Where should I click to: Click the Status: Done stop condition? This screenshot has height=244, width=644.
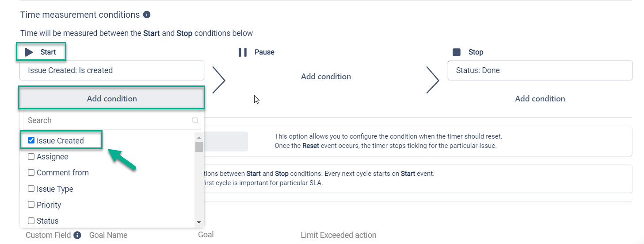(540, 70)
